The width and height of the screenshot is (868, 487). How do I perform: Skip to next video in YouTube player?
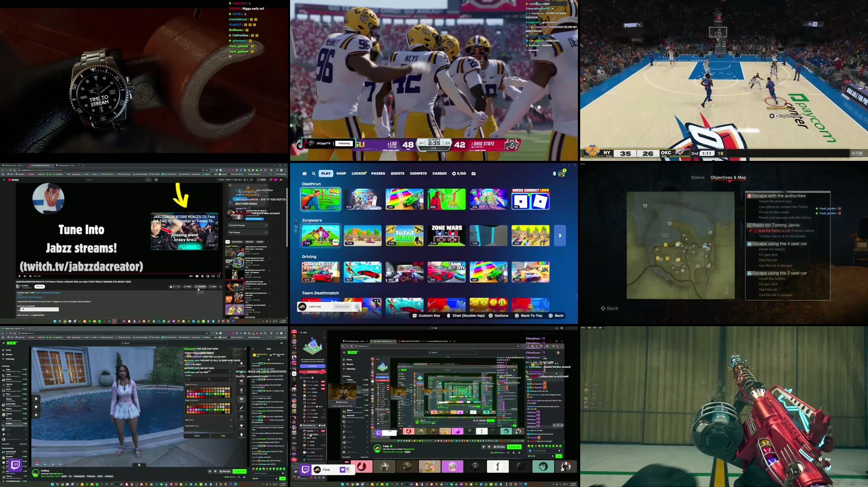tap(25, 276)
